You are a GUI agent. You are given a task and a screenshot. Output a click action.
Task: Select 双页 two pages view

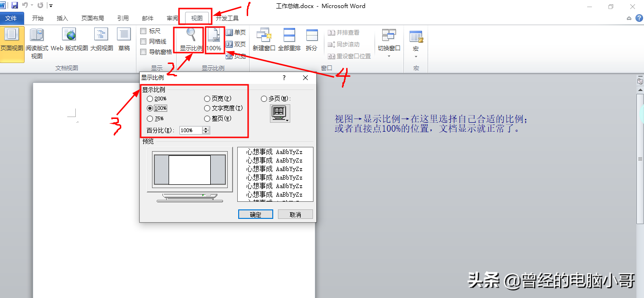tap(236, 44)
